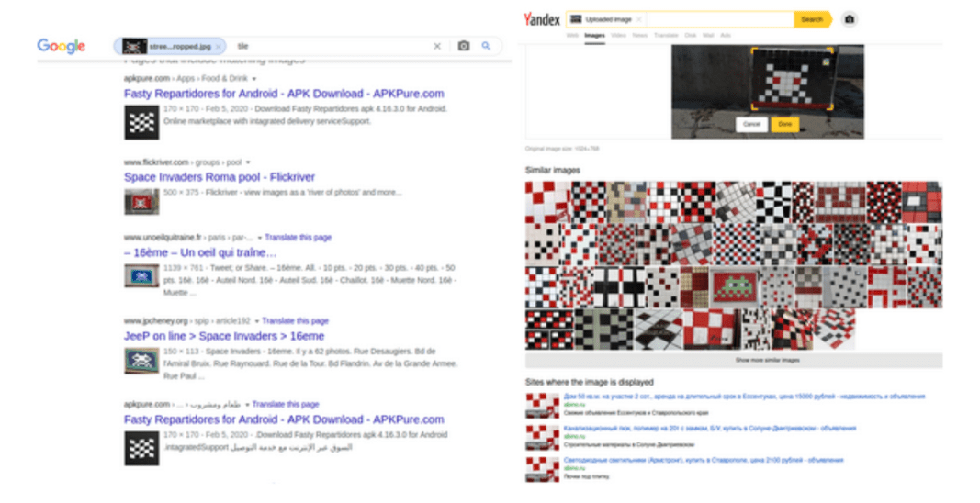Viewport: 980px width, 503px height.
Task: Click the 'Similar images' heading
Action: tap(553, 170)
